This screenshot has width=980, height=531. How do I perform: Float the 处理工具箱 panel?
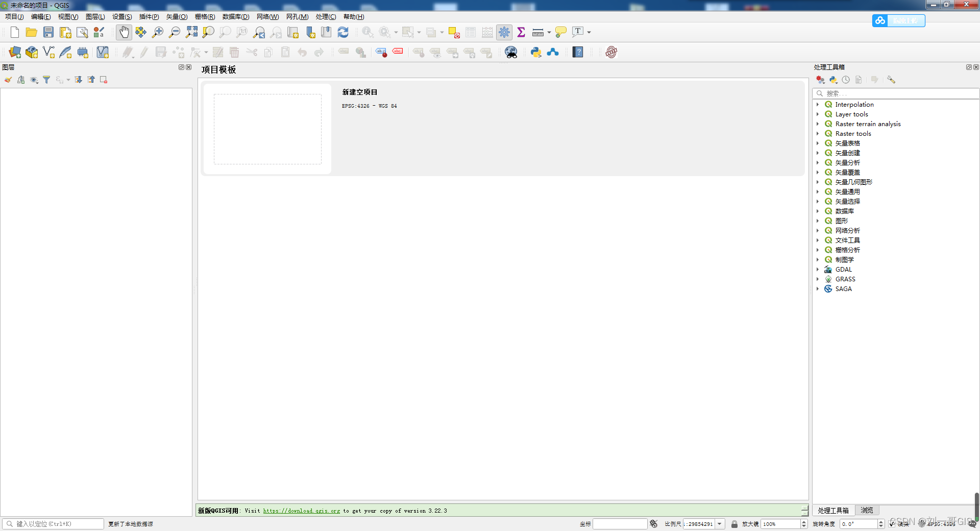pos(969,67)
